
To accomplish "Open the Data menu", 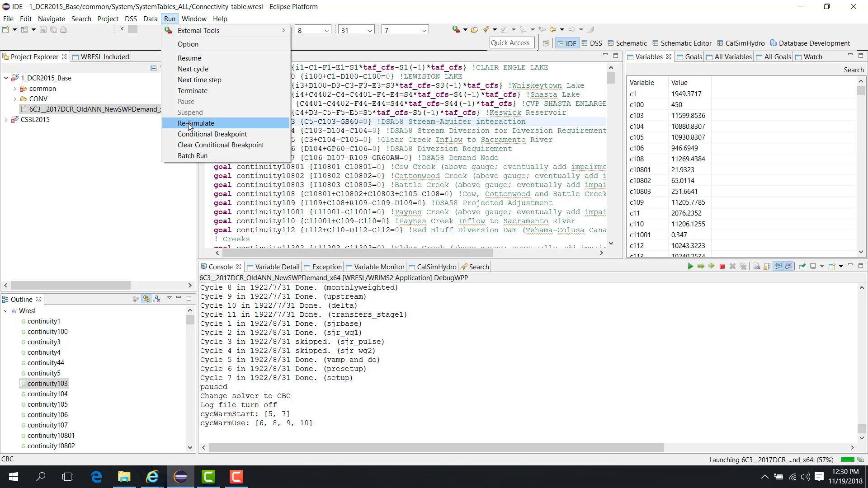I will pos(150,19).
